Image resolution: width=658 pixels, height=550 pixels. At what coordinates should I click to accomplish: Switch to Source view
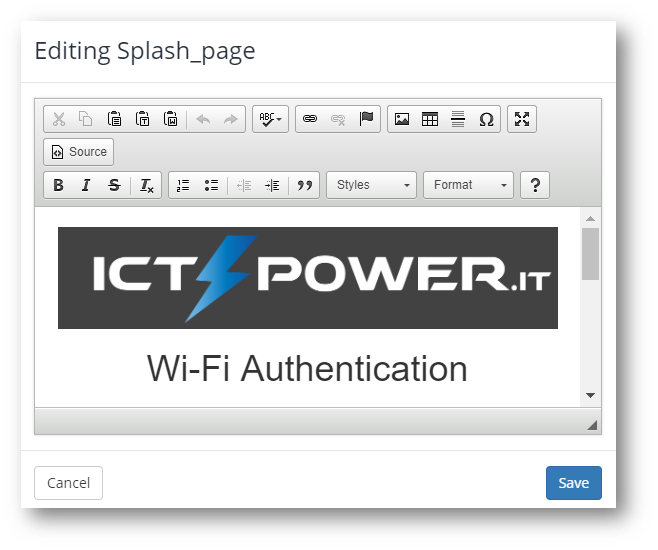pos(78,152)
